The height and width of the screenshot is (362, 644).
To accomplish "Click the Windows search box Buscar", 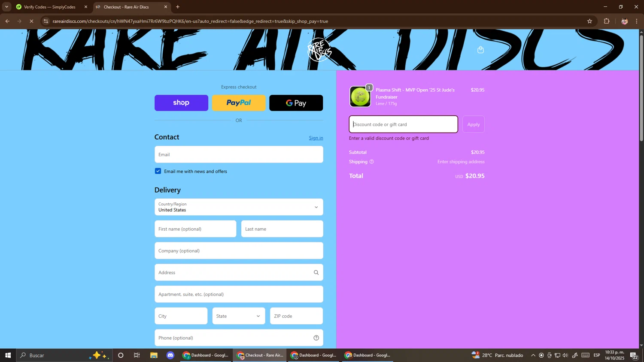I will [64, 355].
